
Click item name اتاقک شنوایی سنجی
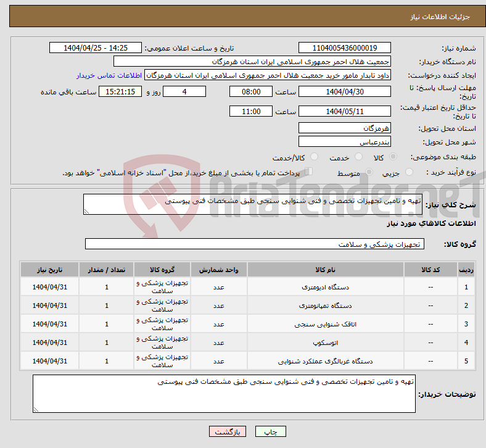326,325
